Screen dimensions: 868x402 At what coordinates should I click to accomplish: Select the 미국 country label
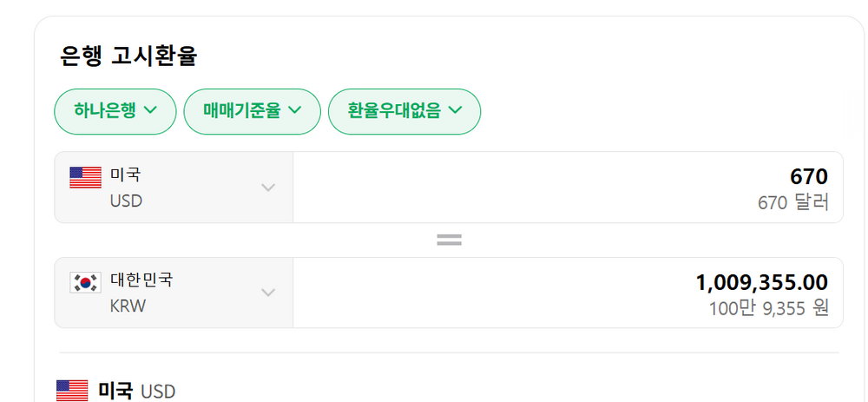(x=125, y=175)
